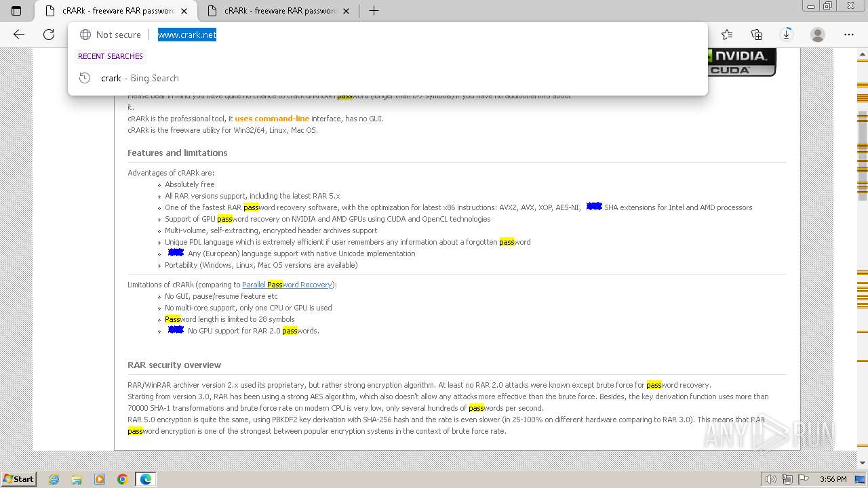
Task: Click 'Unique PDL language' list item
Action: pyautogui.click(x=348, y=242)
